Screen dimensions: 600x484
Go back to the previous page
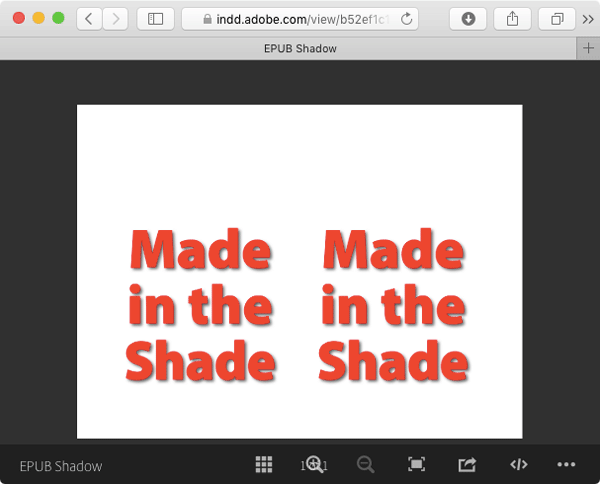[89, 19]
